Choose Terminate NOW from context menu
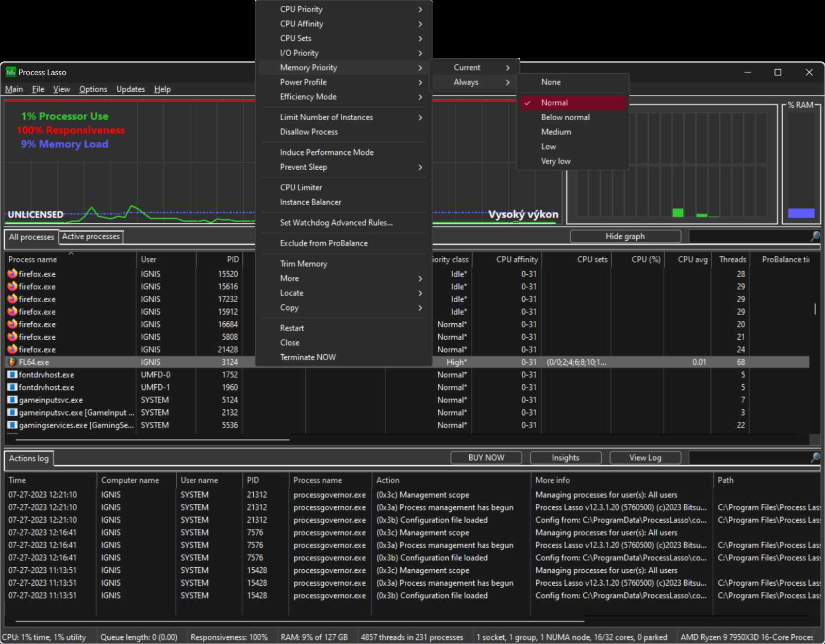Screen dimensions: 825x644 pos(344,357)
